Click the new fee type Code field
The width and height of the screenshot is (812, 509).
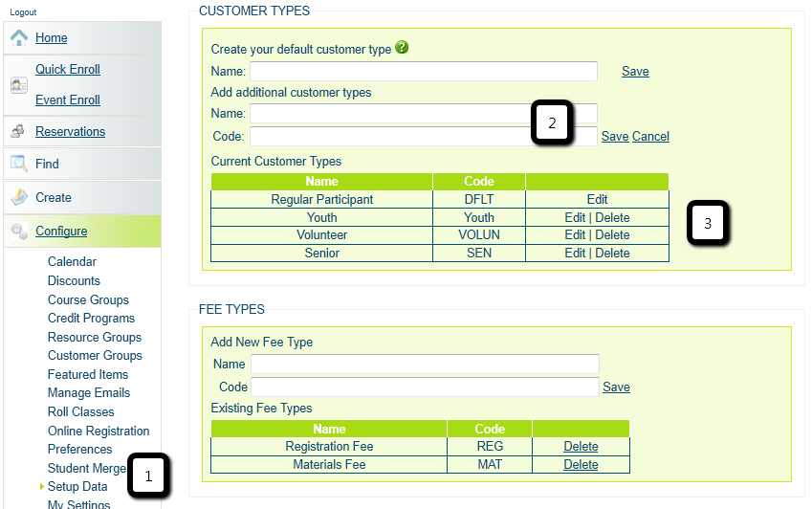[424, 387]
